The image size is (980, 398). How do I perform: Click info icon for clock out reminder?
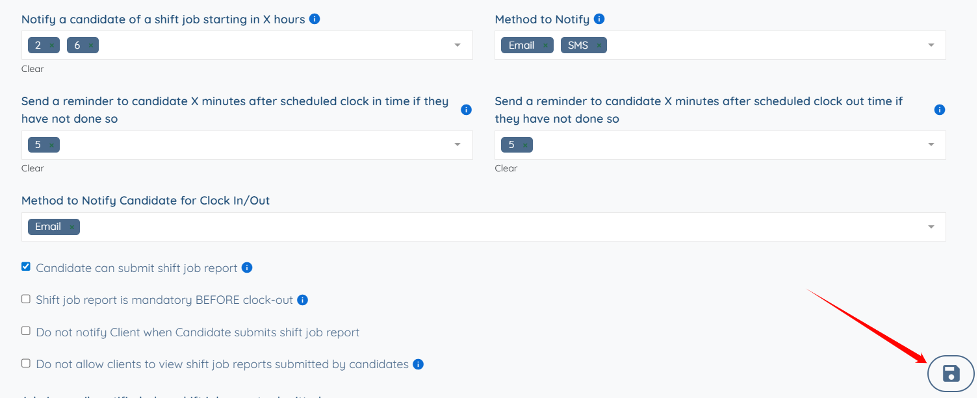click(939, 110)
